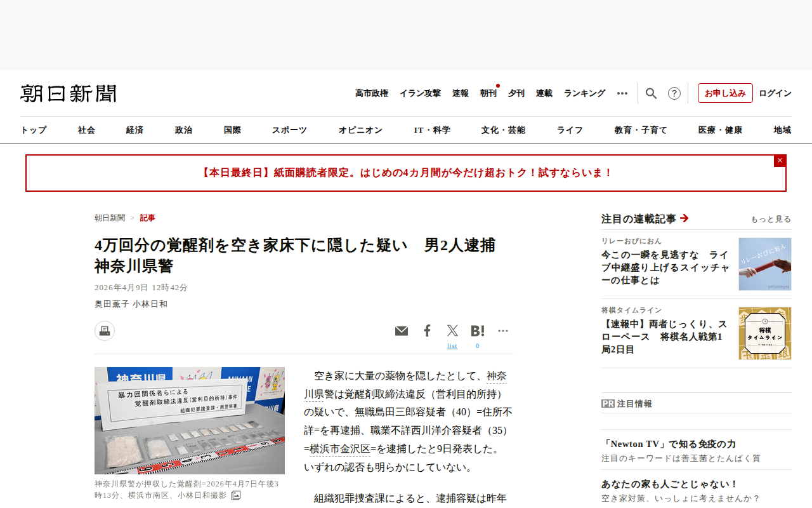Select the 経済 navigation tab
The image size is (812, 508).
coord(134,130)
